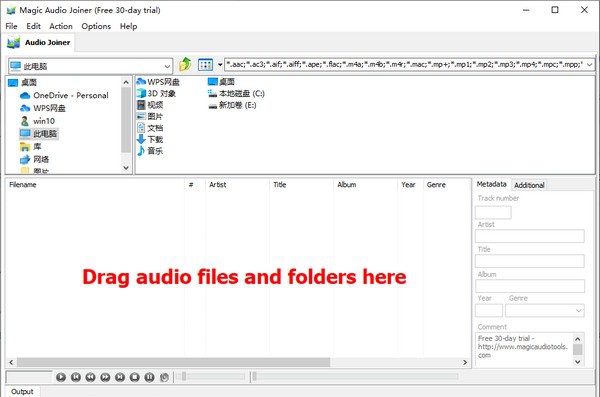600x397 pixels.
Task: Open 下载 folder in file pane
Action: pyautogui.click(x=150, y=139)
